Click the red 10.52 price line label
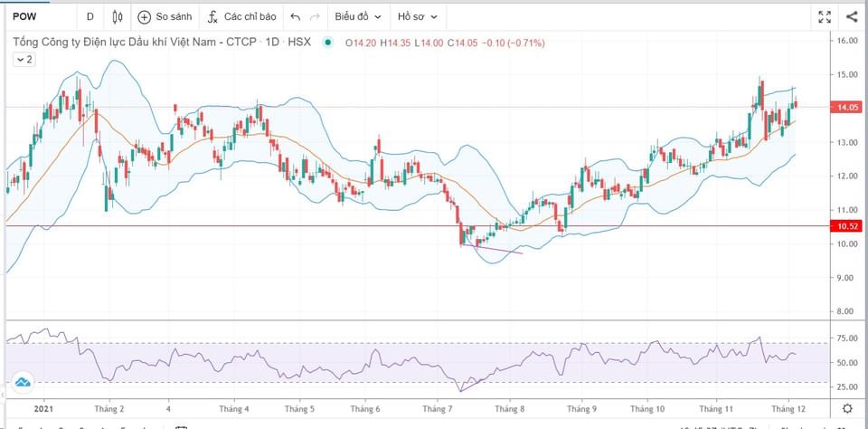This screenshot has height=429, width=868. 847,226
